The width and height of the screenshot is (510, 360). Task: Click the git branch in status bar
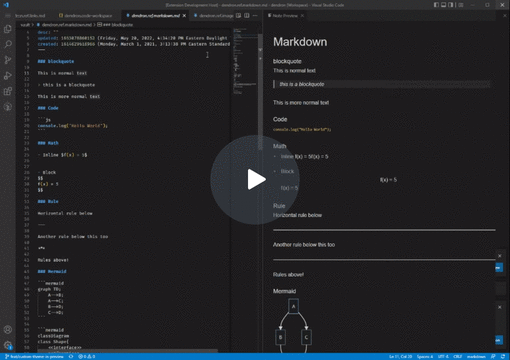click(34, 357)
